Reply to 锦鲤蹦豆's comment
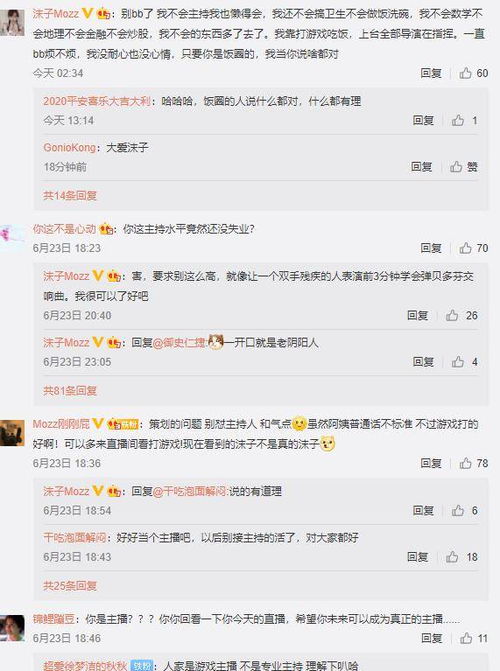Image resolution: width=500 pixels, height=671 pixels. click(431, 638)
